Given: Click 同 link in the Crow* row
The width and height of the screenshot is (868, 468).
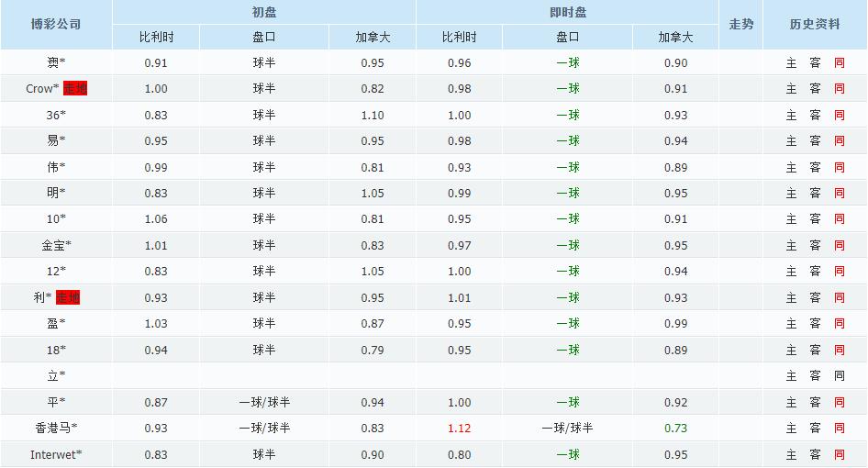Looking at the screenshot, I should click(840, 89).
